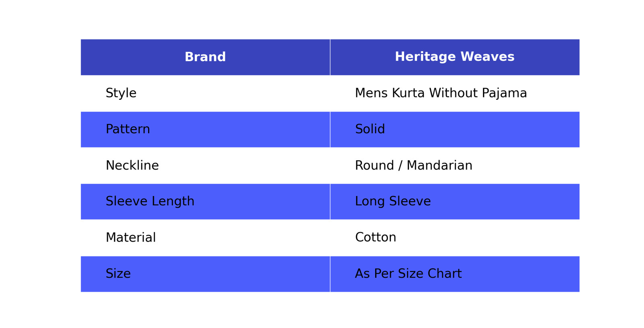This screenshot has width=644, height=328.
Task: Click the Sleeve Length row label
Action: pos(150,201)
